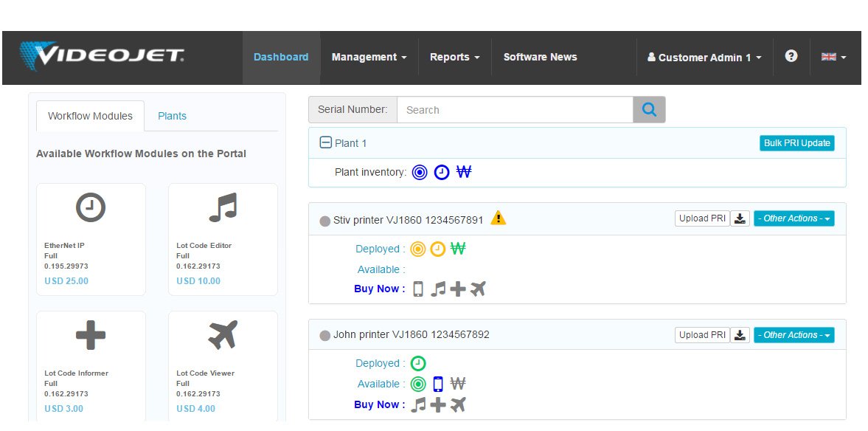868x431 pixels.
Task: Click the USD 3.00 price link
Action: tap(63, 409)
